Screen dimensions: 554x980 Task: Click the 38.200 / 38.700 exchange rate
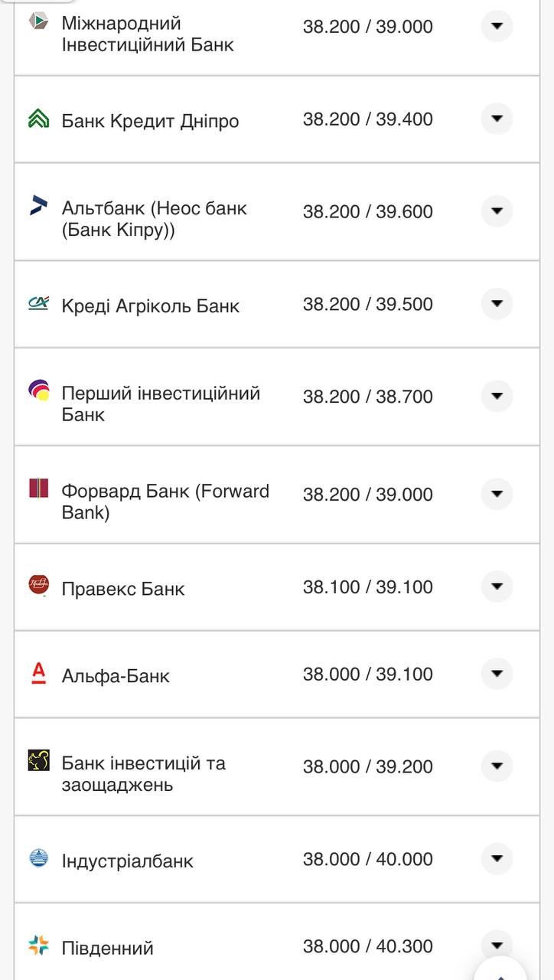click(x=367, y=397)
